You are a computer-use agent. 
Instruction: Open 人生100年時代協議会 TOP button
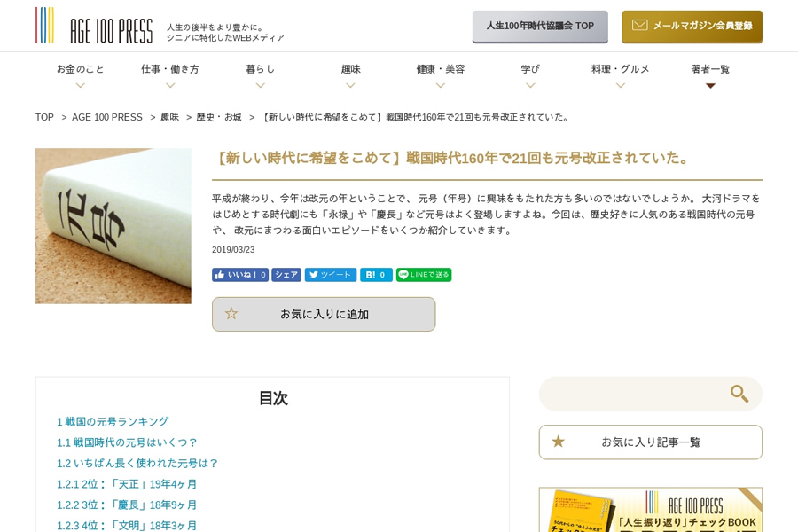click(x=540, y=27)
